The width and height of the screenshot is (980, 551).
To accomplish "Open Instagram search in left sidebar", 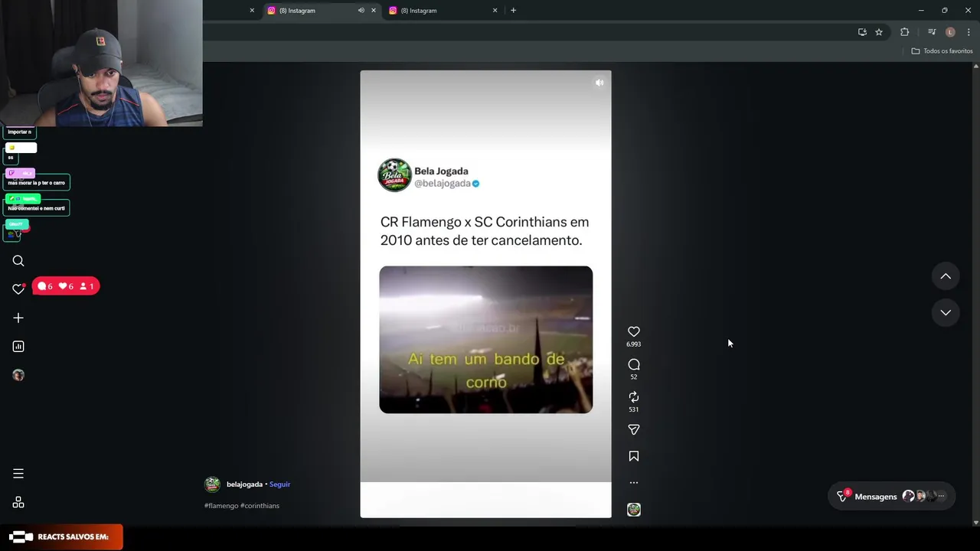I will (18, 261).
